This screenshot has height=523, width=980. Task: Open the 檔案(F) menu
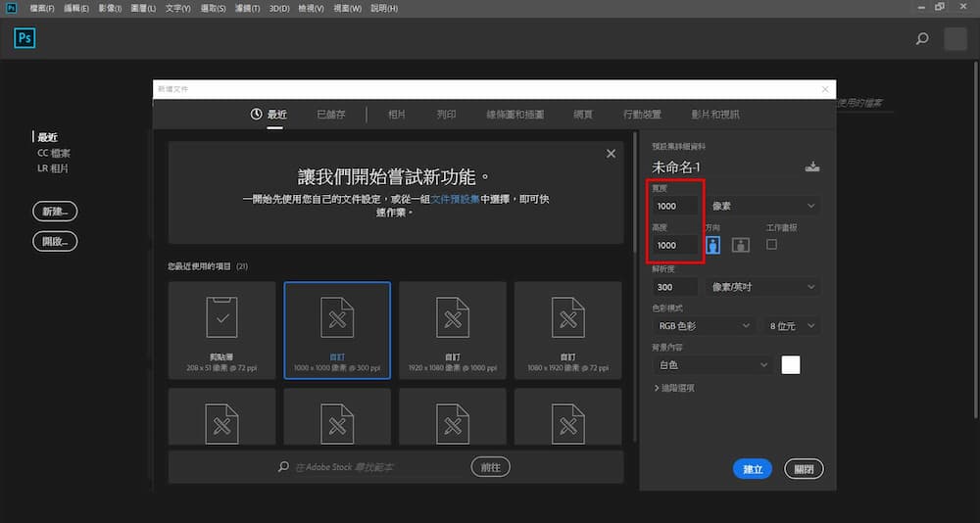[x=42, y=9]
